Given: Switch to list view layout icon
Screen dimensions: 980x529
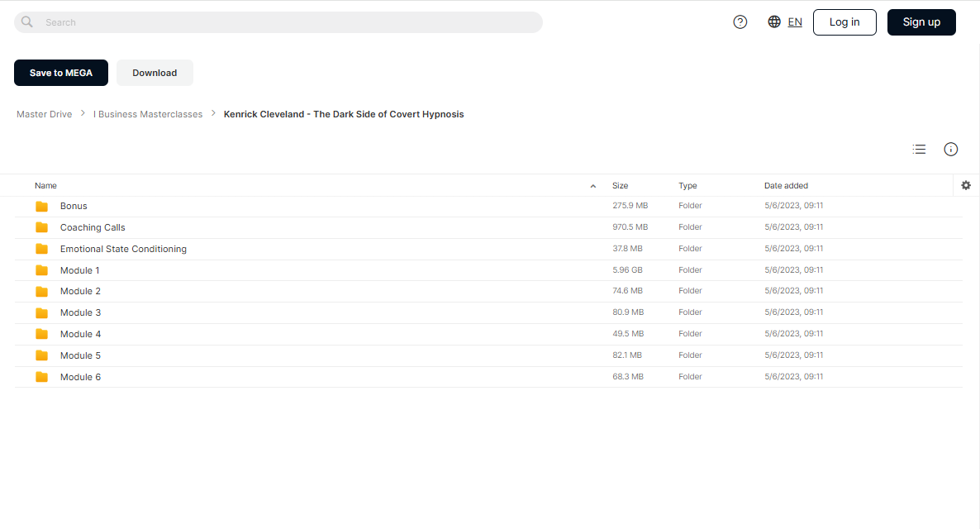Looking at the screenshot, I should click(x=919, y=149).
